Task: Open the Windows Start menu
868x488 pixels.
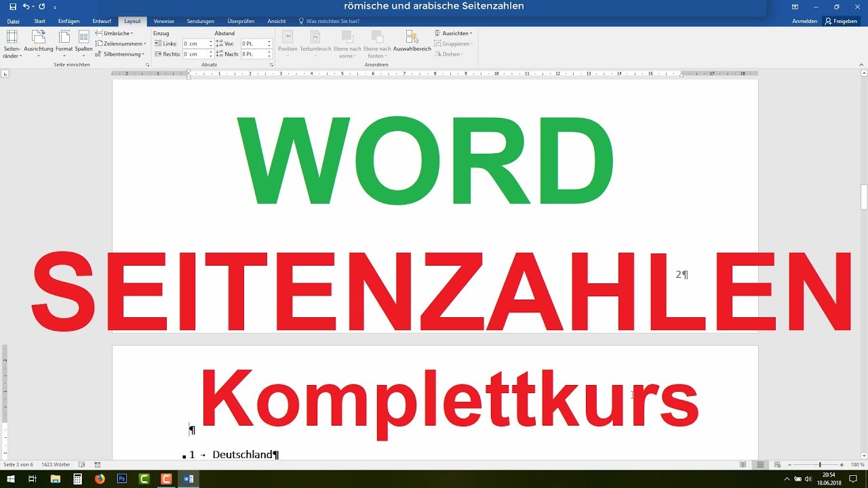Action: 10,479
